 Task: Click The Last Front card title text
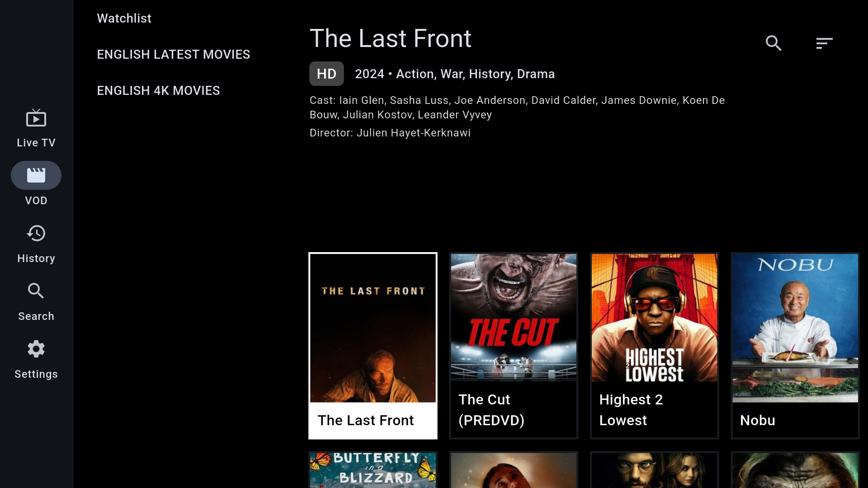pos(366,420)
